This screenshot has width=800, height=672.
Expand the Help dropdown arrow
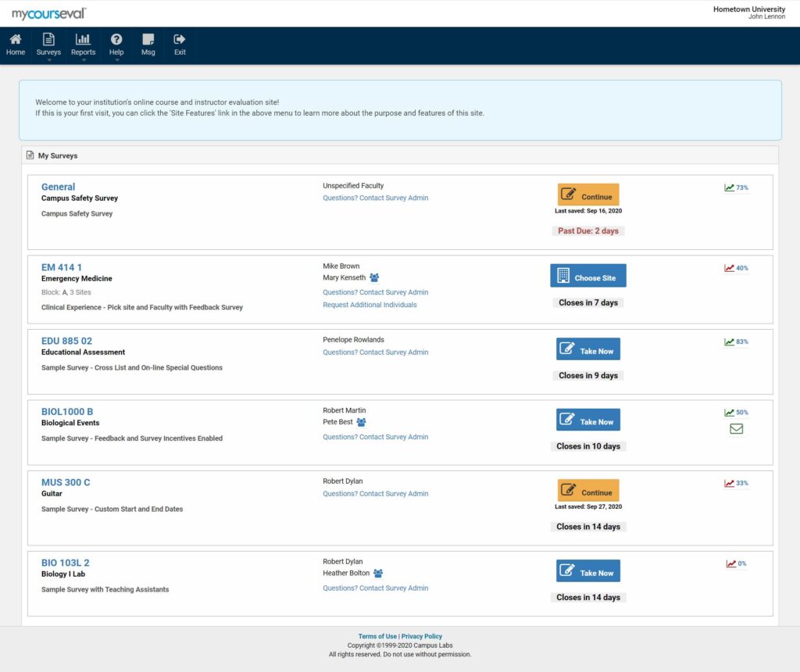117,60
